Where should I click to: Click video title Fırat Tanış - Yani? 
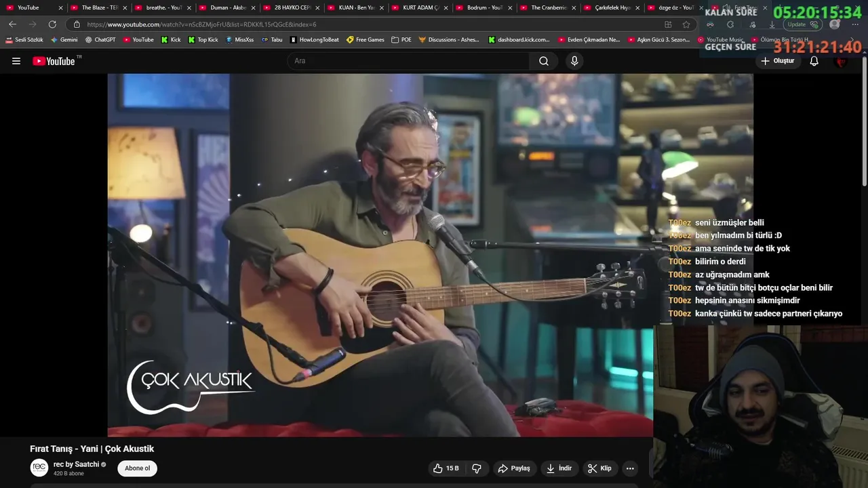click(92, 449)
